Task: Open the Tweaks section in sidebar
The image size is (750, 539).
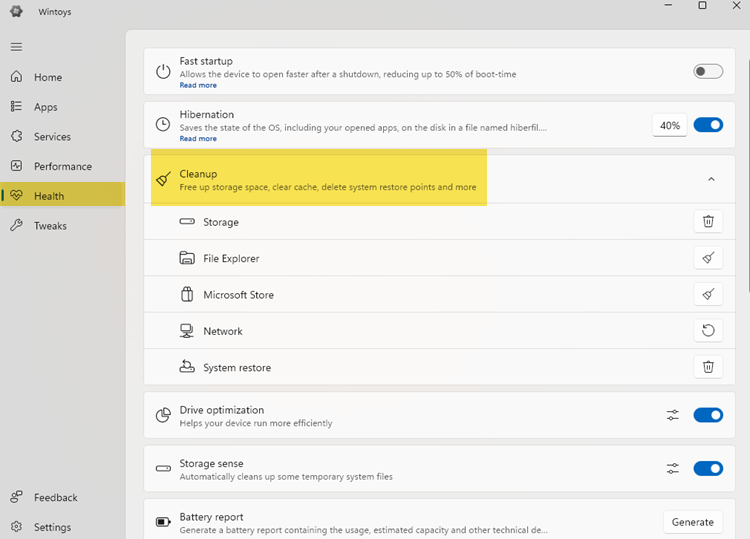Action: coord(50,226)
